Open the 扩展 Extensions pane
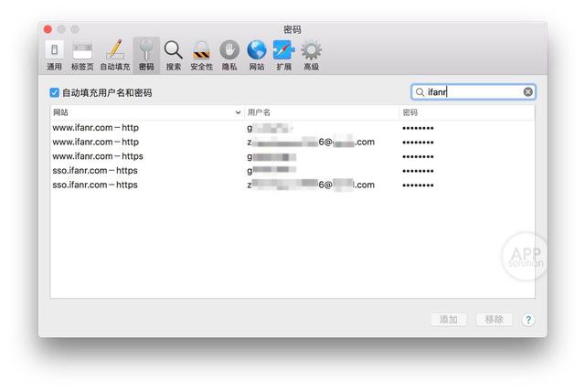 pyautogui.click(x=284, y=56)
